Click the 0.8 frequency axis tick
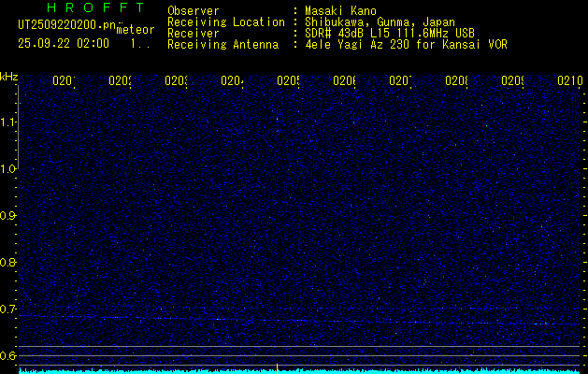This screenshot has width=588, height=374. [x=8, y=263]
